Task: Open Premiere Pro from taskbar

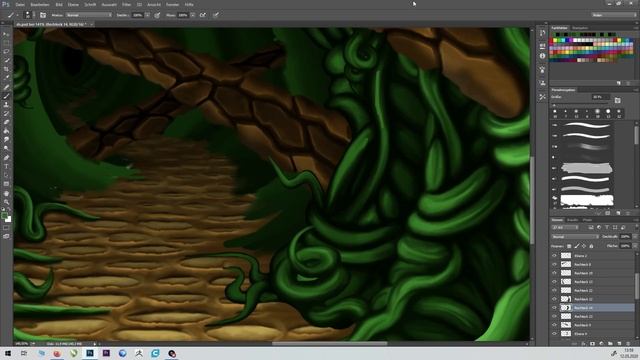Action: pos(106,353)
